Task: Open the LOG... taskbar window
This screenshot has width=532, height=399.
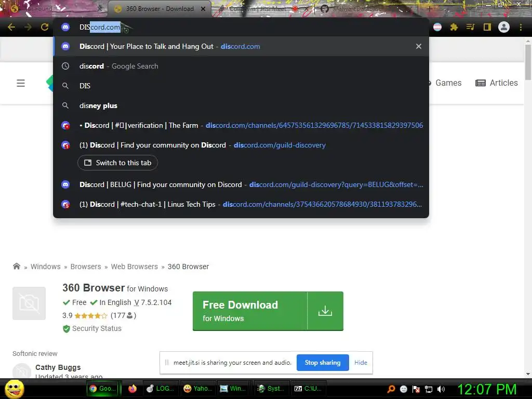Action: click(x=160, y=389)
